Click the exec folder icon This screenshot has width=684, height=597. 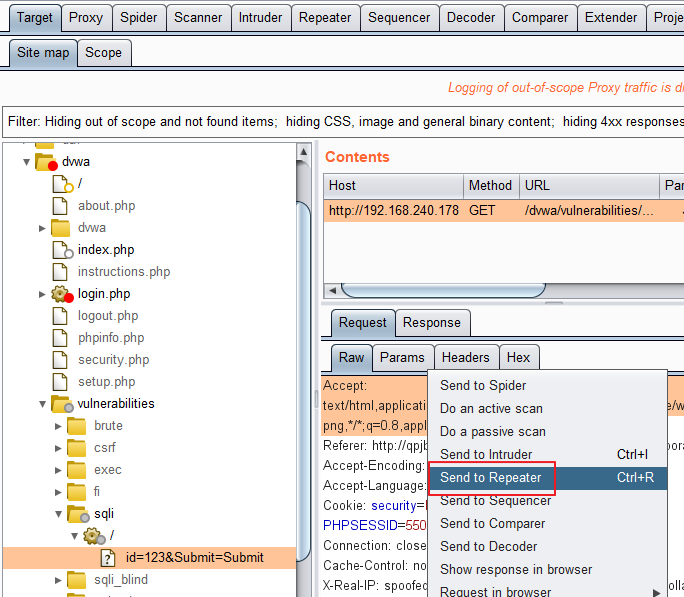(x=77, y=470)
